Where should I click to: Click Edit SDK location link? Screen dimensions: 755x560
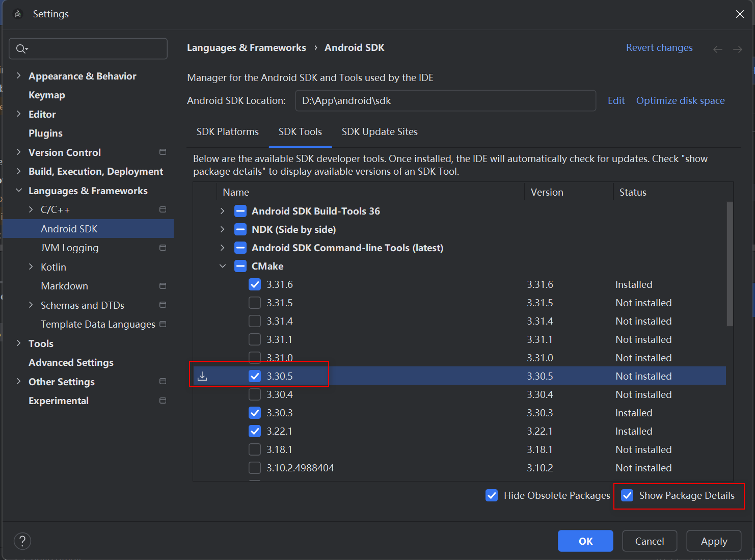pos(616,100)
